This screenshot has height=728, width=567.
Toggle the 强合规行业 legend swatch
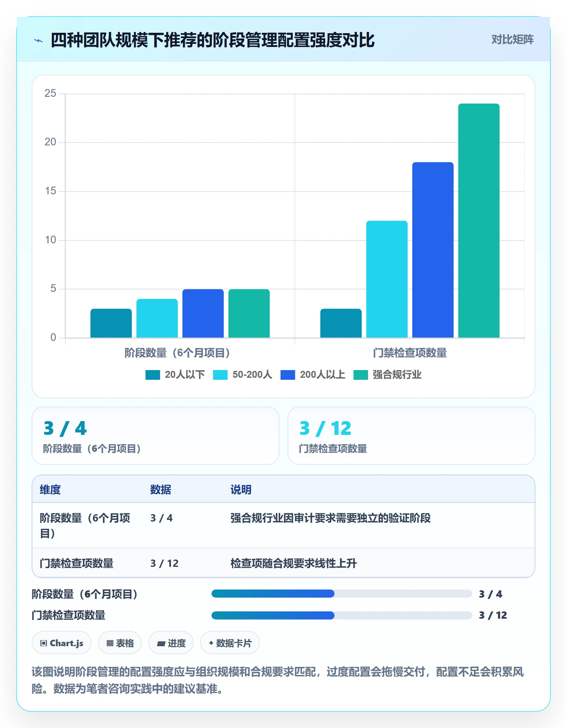360,375
